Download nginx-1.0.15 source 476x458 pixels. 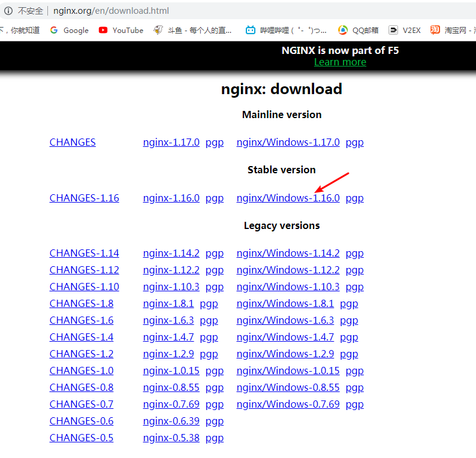(171, 371)
